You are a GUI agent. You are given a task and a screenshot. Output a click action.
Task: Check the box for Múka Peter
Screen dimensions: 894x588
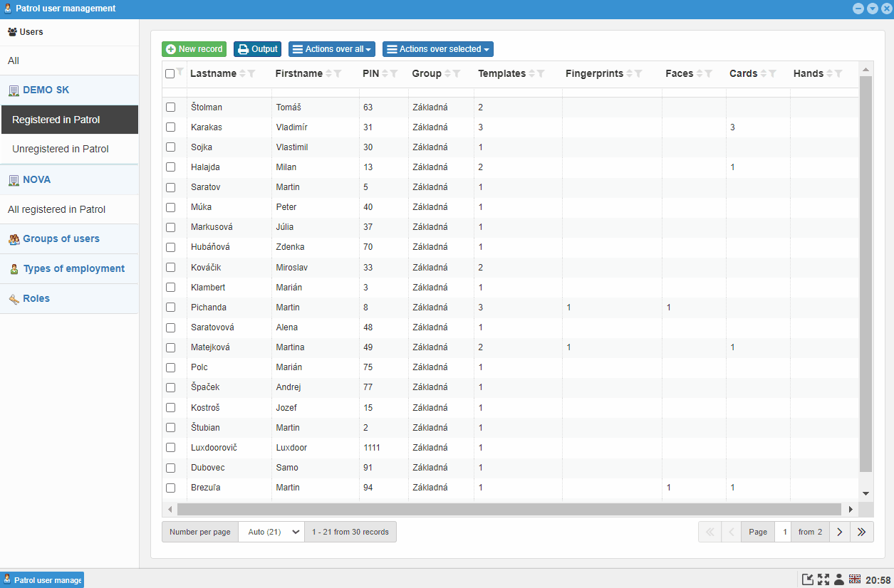click(x=170, y=207)
